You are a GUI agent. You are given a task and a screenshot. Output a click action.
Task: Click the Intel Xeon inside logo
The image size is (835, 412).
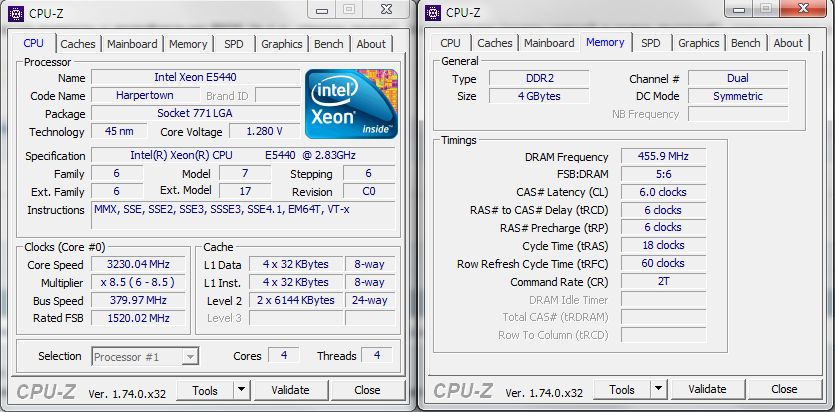click(351, 104)
